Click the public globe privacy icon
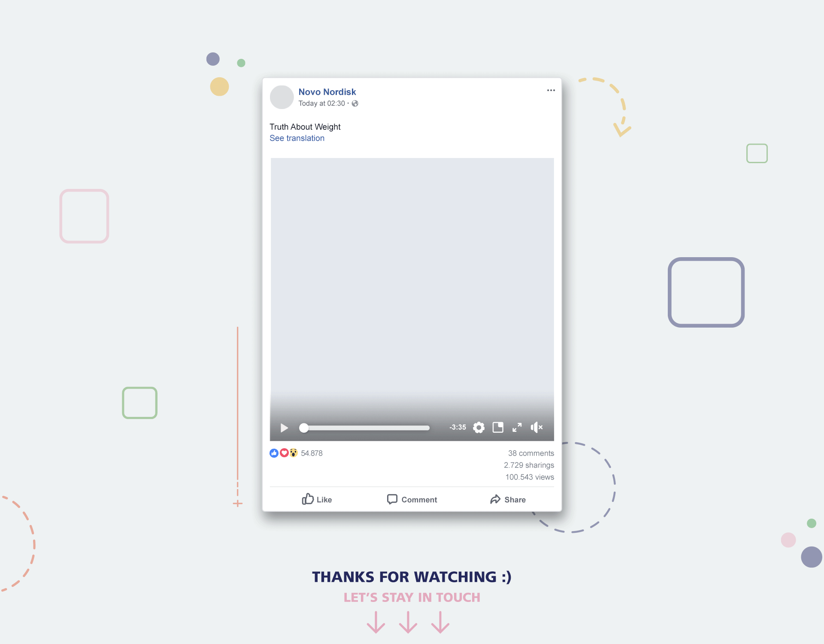 (x=355, y=103)
